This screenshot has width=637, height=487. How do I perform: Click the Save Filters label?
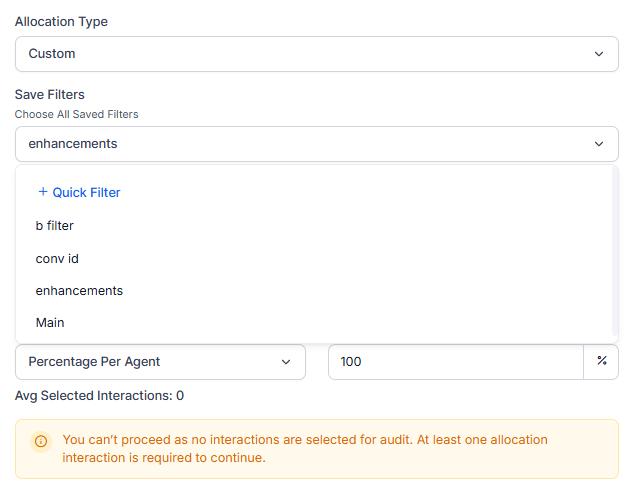pos(50,95)
